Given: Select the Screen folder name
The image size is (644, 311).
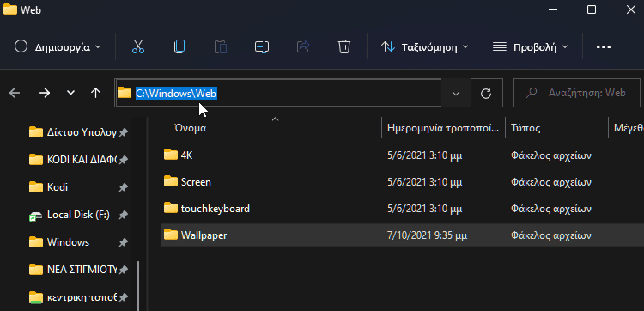Looking at the screenshot, I should (196, 182).
